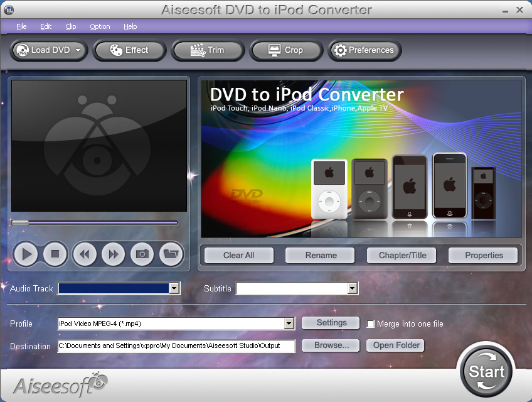The height and width of the screenshot is (402, 532).
Task: Open the Crop tool
Action: pyautogui.click(x=285, y=50)
